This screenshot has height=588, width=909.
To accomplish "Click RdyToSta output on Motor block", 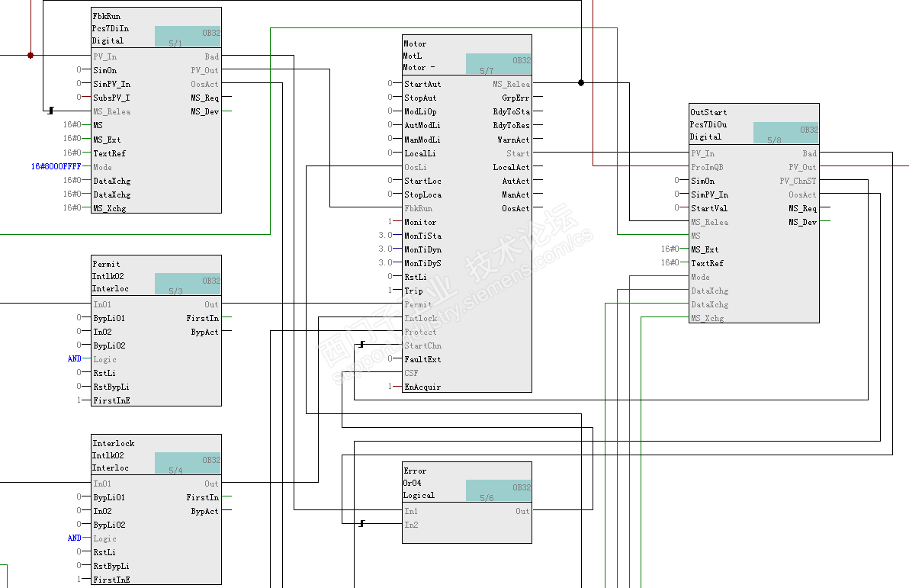I will tap(511, 111).
